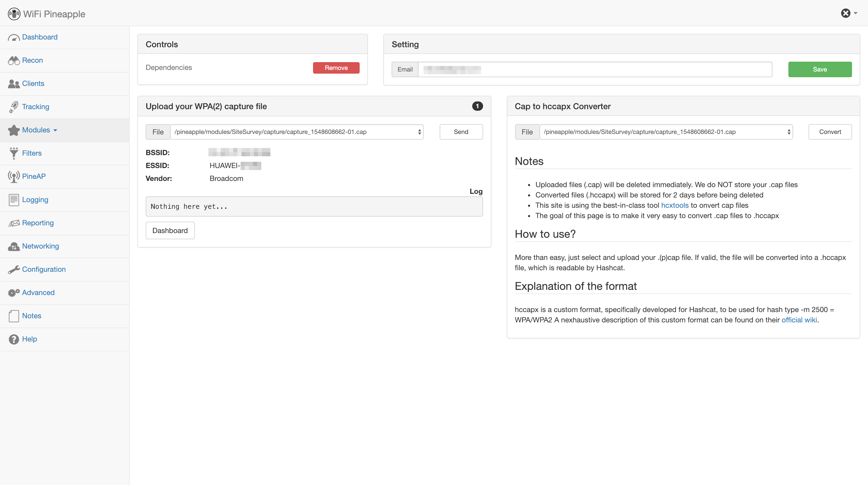Open the Clients page
868x485 pixels.
(33, 83)
